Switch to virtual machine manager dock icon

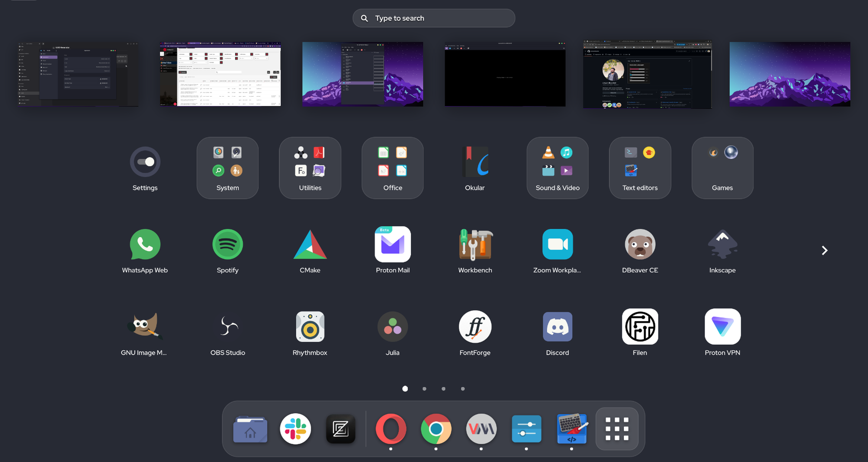(481, 429)
